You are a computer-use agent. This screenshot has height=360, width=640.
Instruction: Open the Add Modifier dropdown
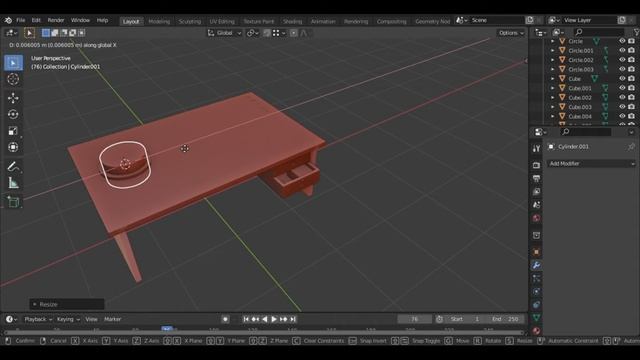pos(591,164)
